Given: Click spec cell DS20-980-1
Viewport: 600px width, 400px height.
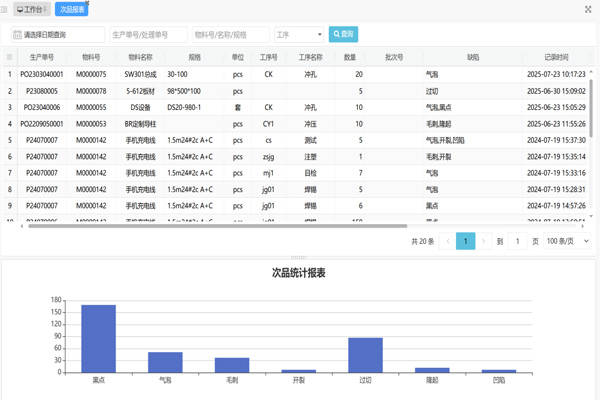Looking at the screenshot, I should tap(184, 108).
